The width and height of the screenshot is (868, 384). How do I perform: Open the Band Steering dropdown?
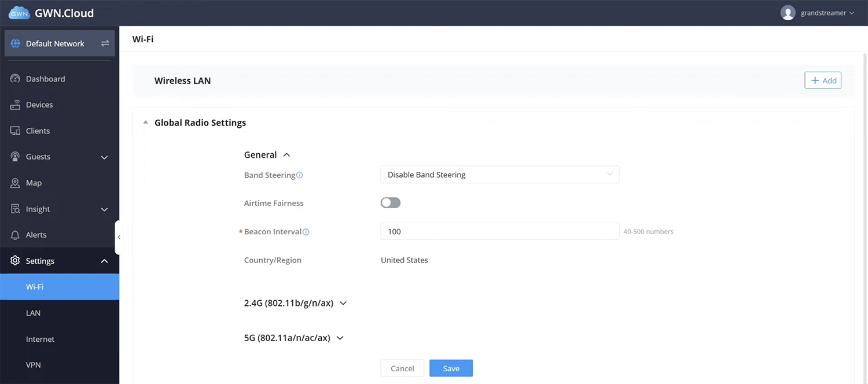[x=499, y=175]
